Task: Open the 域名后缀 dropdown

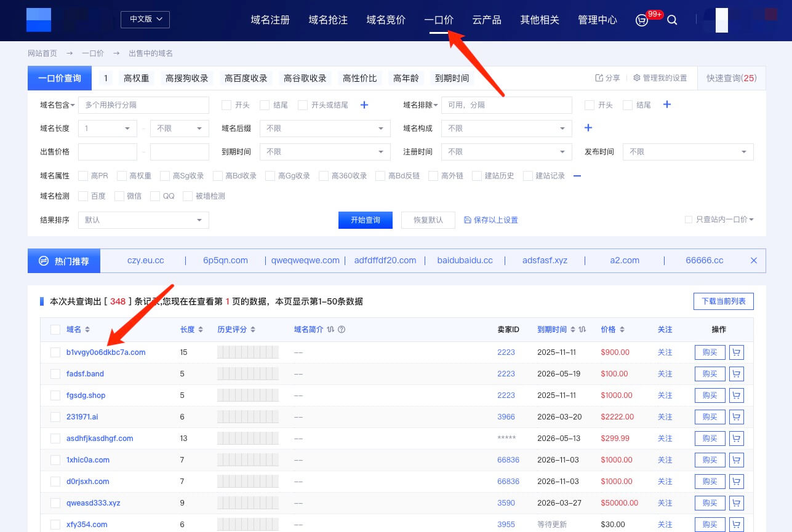Action: (325, 129)
